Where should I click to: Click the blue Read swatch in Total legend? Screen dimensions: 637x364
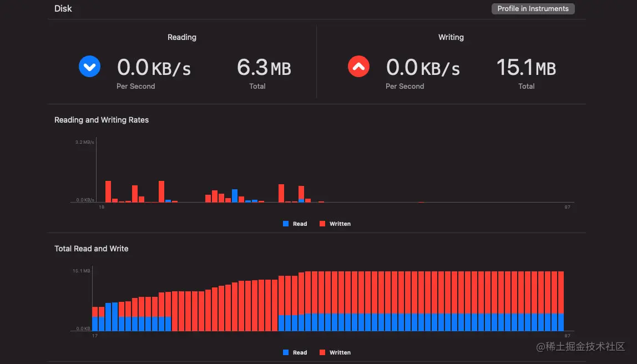coord(286,353)
